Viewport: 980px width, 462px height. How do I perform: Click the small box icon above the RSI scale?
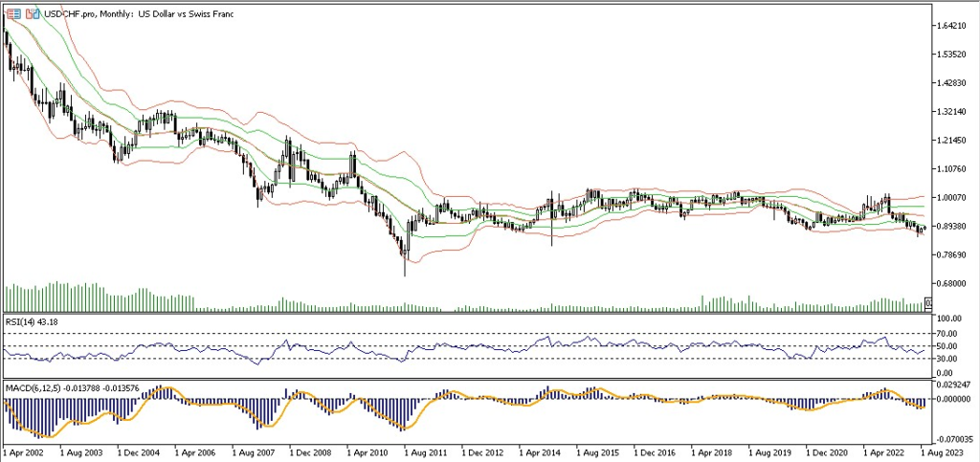tap(926, 304)
